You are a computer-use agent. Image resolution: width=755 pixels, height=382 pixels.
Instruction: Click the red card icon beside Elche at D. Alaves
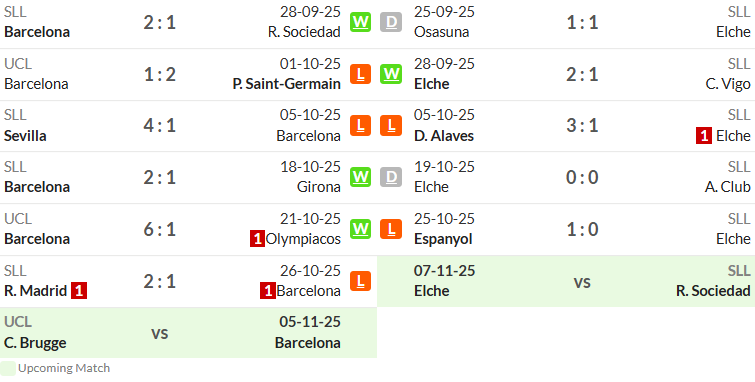[704, 136]
